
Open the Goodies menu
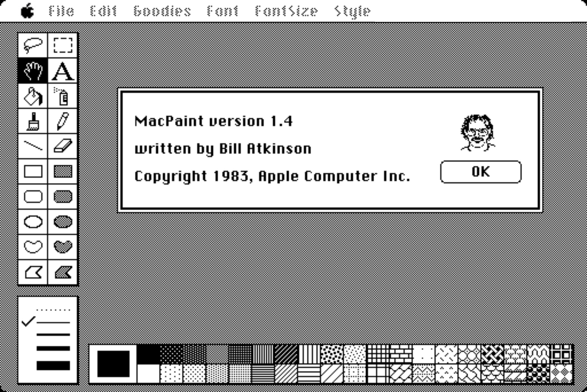tap(162, 11)
